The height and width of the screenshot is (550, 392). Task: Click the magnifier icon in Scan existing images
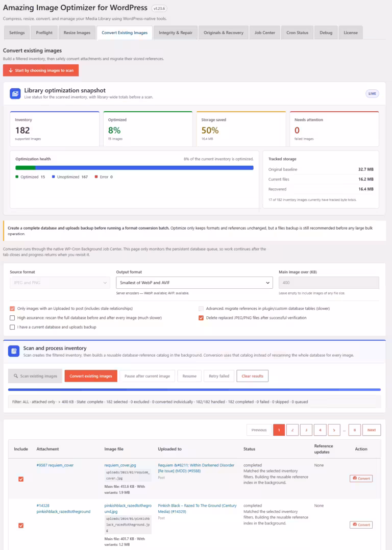point(16,376)
